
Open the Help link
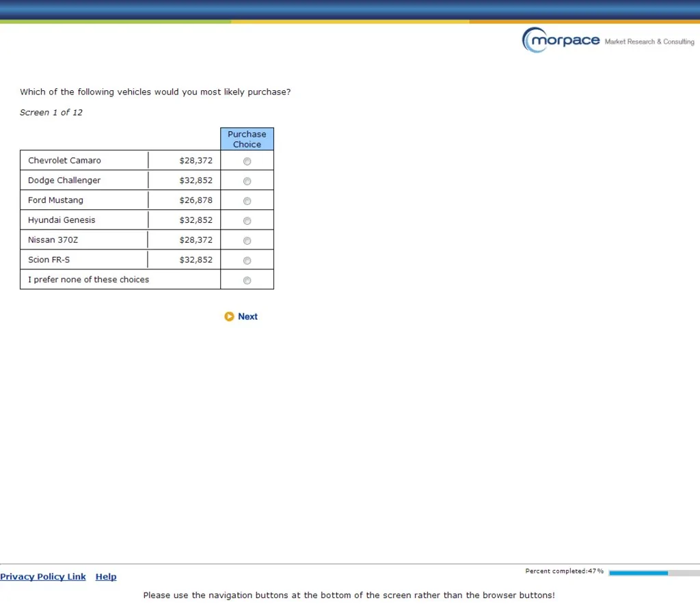click(106, 576)
